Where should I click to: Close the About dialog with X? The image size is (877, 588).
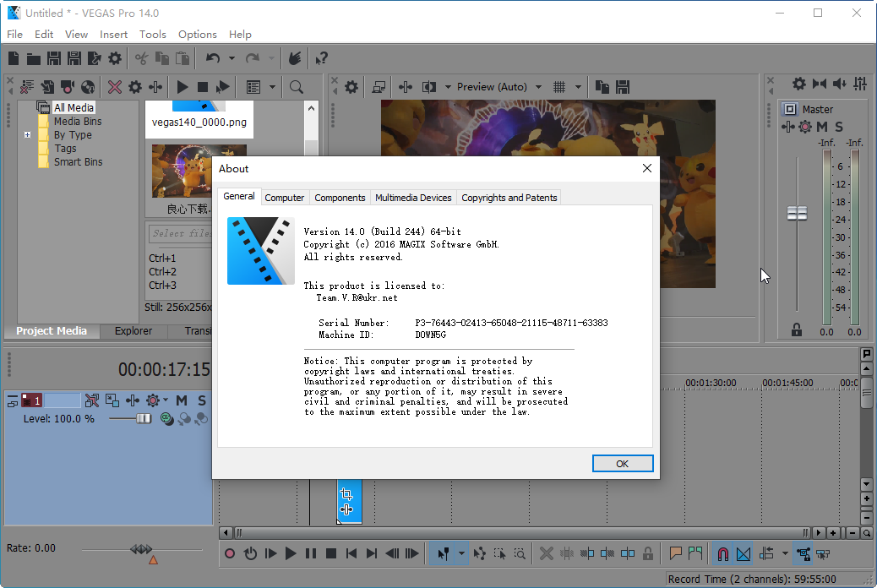coord(647,168)
